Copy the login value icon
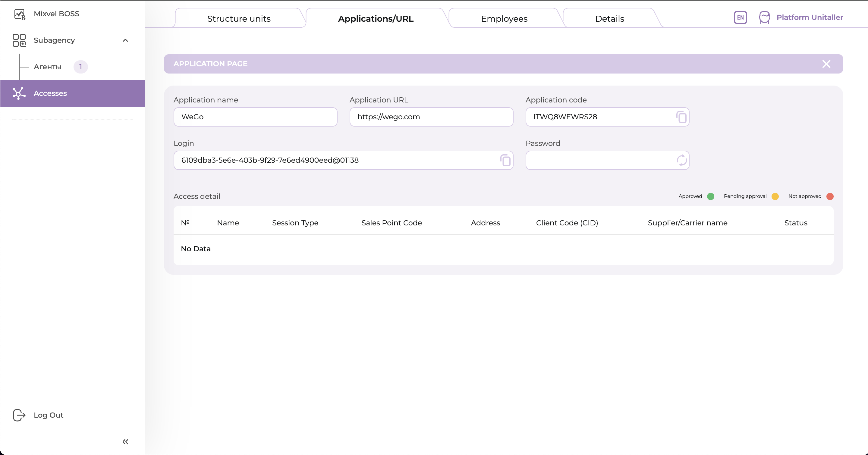The height and width of the screenshot is (455, 868). coord(505,160)
